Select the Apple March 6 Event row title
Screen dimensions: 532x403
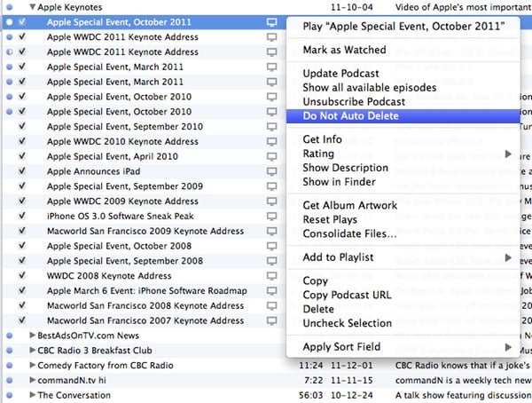[x=147, y=291]
